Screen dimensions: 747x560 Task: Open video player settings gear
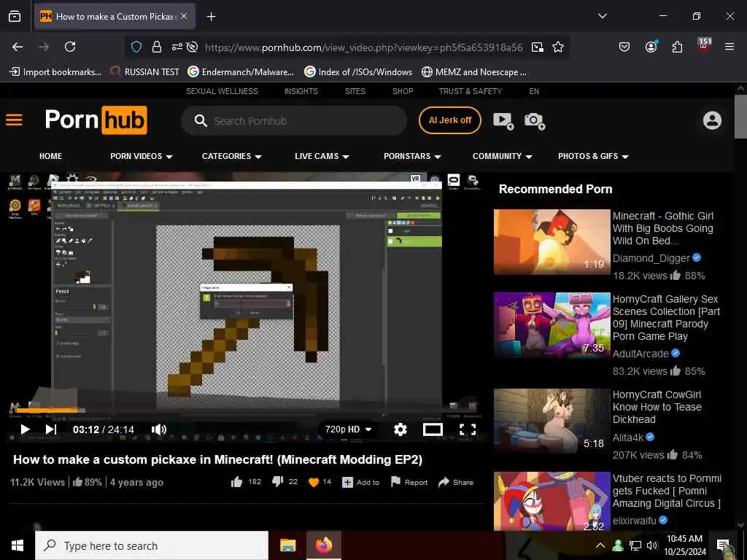tap(400, 429)
